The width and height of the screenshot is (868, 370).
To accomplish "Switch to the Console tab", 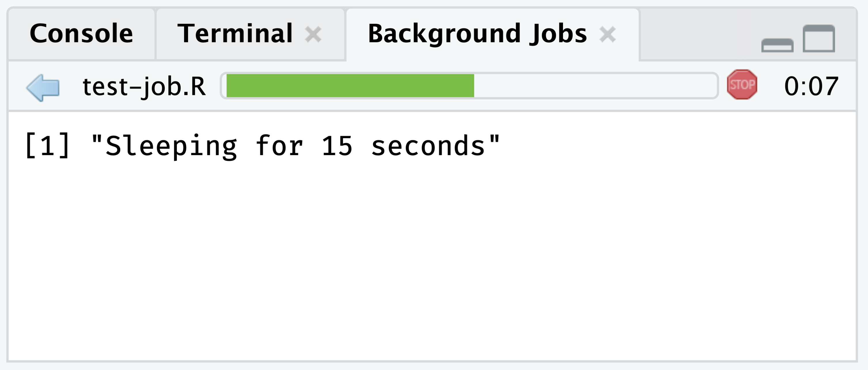I will click(81, 34).
